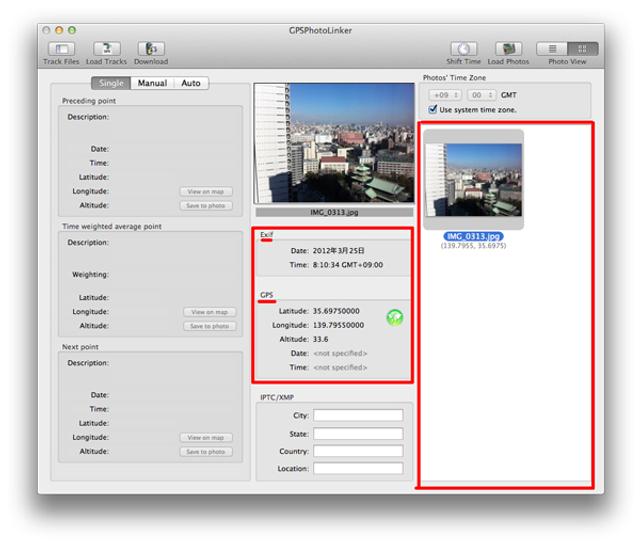Switch to the Manual tab
The width and height of the screenshot is (640, 544).
click(152, 83)
